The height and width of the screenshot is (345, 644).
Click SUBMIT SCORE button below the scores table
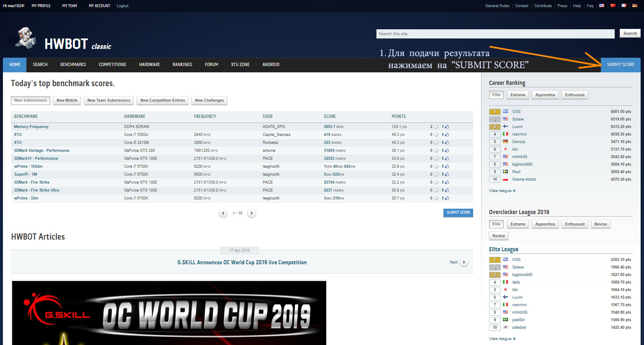click(458, 213)
